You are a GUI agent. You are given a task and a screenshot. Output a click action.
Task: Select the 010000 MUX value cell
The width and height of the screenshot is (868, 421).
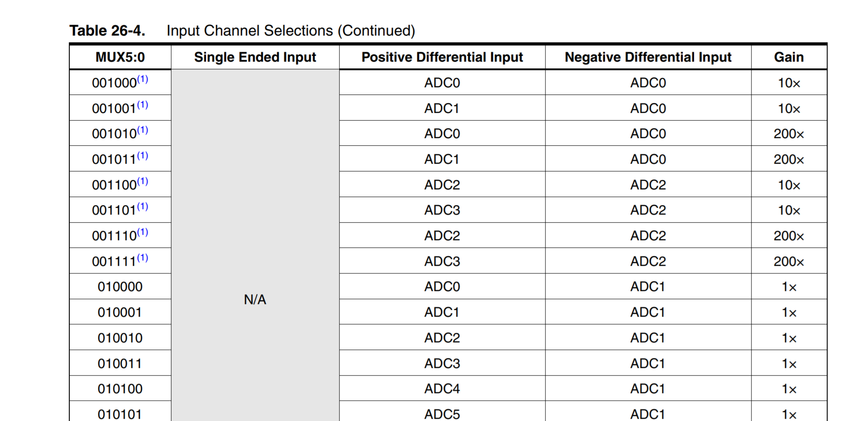[120, 287]
